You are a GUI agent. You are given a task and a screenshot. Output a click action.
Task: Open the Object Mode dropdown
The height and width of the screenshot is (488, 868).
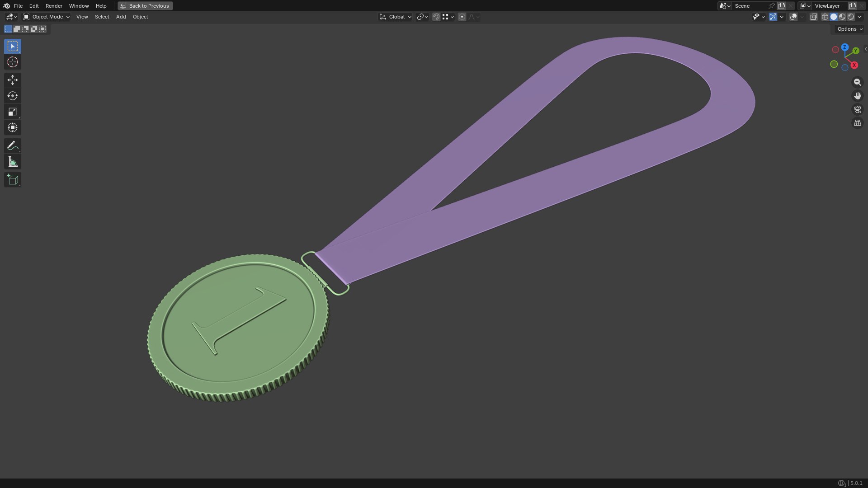point(46,17)
